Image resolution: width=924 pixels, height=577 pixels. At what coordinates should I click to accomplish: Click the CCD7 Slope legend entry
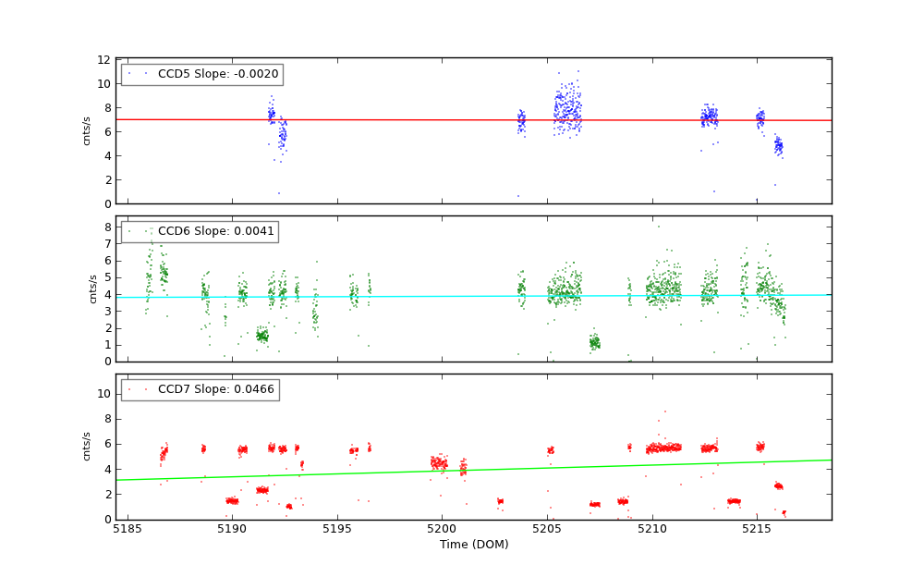point(215,389)
